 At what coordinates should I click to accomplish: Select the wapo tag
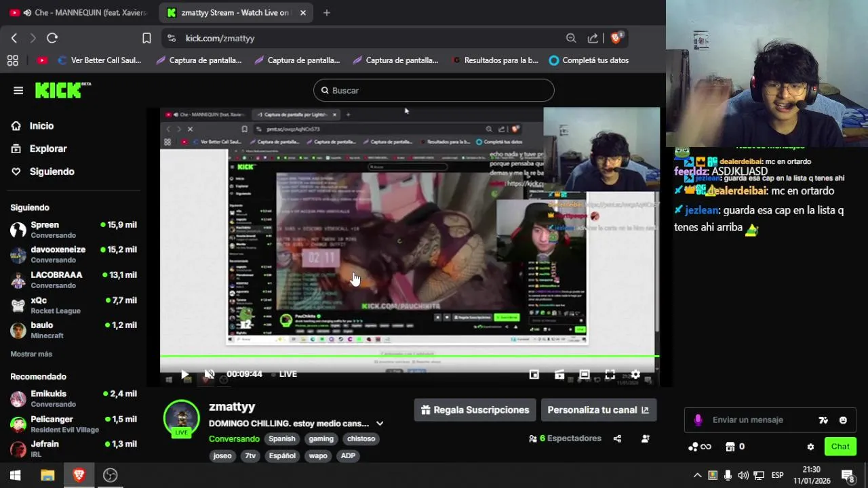click(318, 455)
